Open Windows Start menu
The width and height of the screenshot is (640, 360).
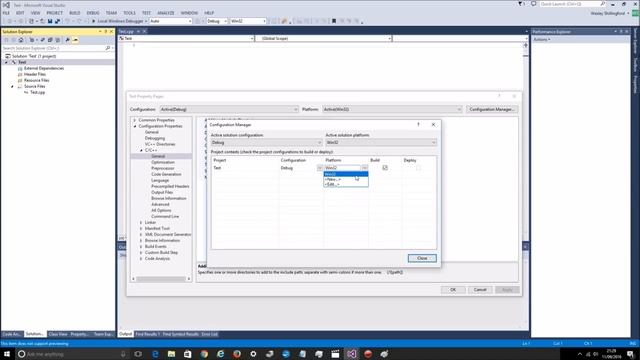click(x=7, y=354)
